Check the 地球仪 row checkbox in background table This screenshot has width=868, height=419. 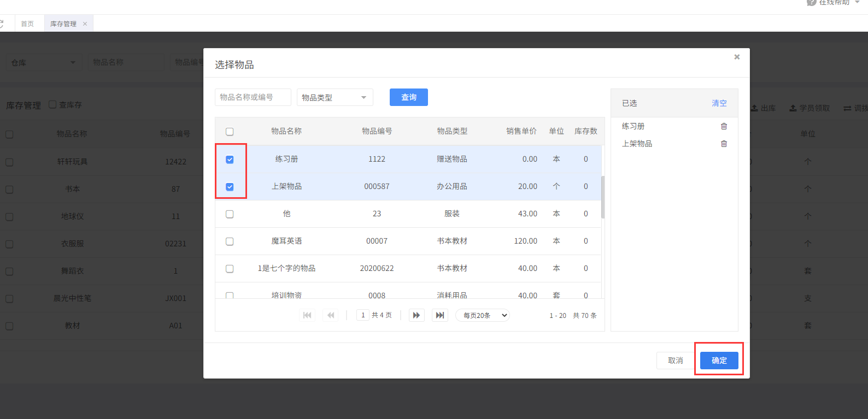[9, 217]
